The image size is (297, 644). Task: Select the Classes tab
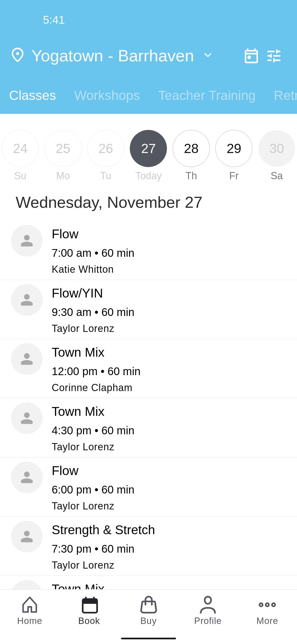click(32, 95)
